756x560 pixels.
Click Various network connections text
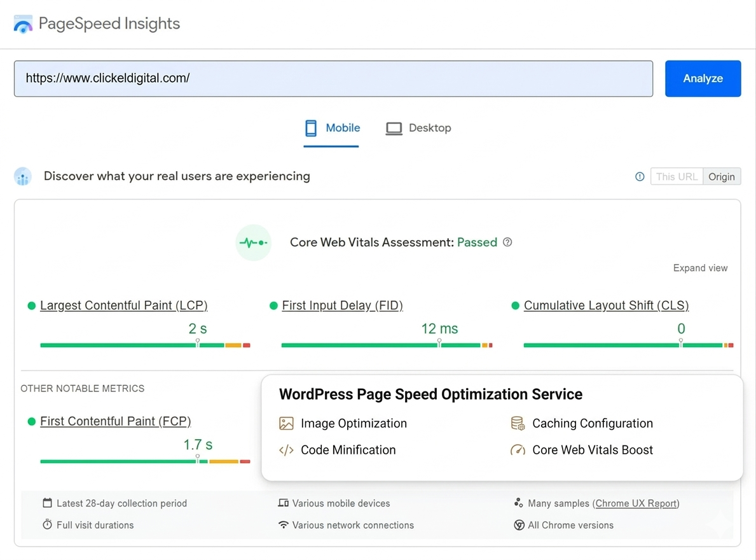tap(353, 525)
